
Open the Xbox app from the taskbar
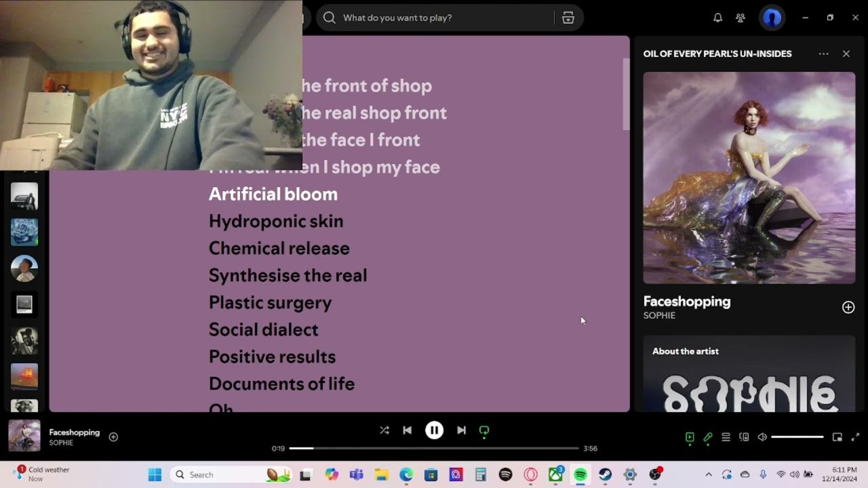(x=555, y=474)
